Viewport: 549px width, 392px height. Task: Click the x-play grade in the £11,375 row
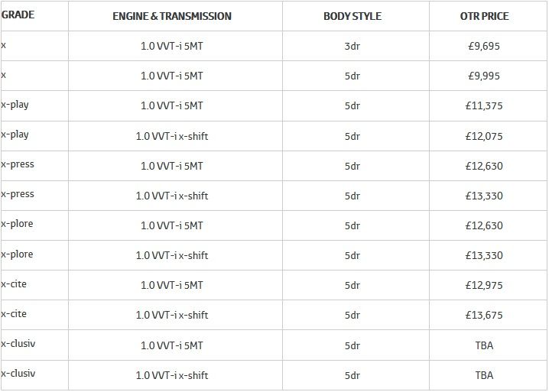pos(15,105)
